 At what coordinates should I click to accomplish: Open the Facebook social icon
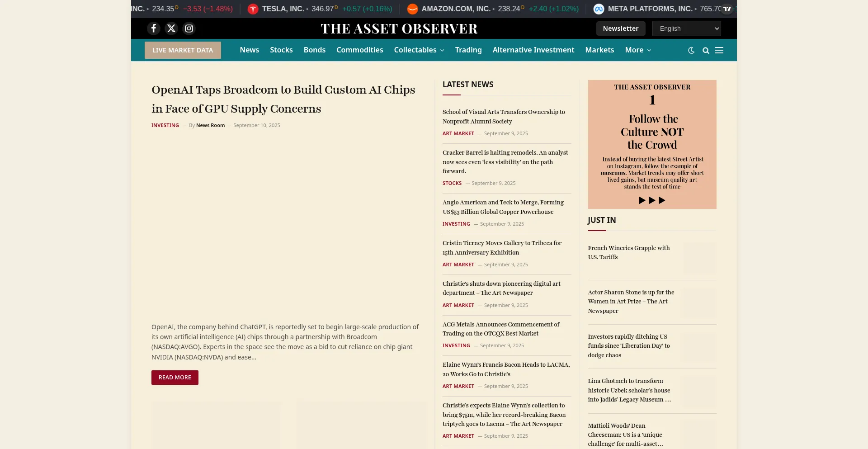pyautogui.click(x=154, y=28)
